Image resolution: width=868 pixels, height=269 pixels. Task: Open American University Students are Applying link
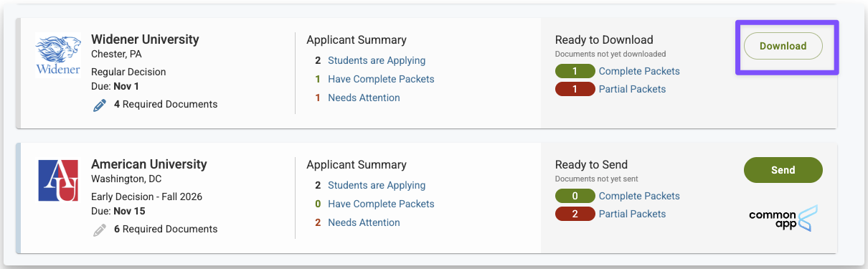(377, 185)
